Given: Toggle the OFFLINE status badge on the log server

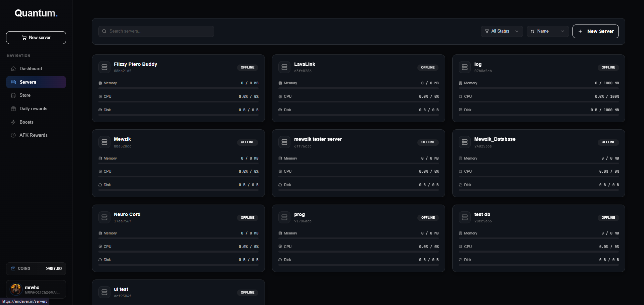Looking at the screenshot, I should point(608,67).
